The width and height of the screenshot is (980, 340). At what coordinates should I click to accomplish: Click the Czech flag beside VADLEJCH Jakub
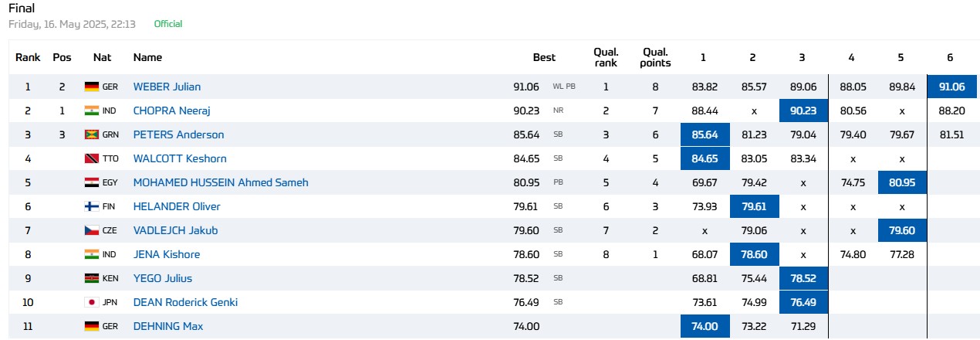[92, 230]
